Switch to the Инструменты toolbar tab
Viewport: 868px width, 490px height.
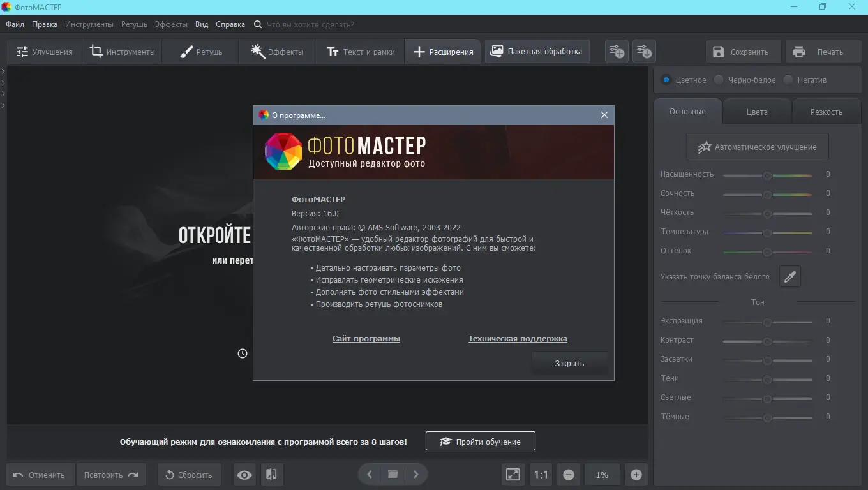click(122, 52)
